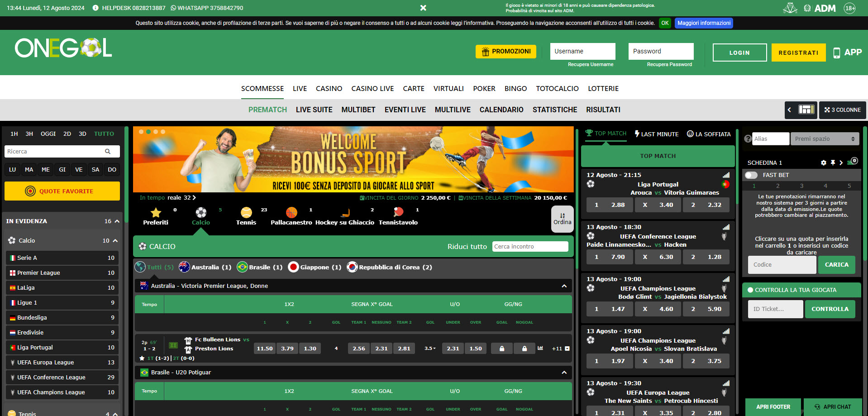Viewport: 868px width, 416px height.
Task: Collapse the Brasile U20 Potiguar section
Action: click(564, 373)
